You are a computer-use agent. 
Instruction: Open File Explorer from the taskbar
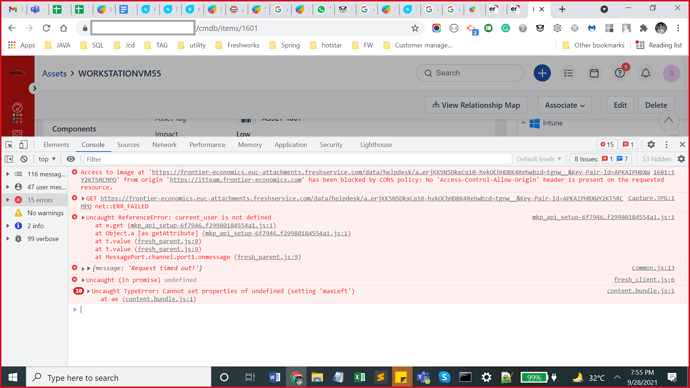pyautogui.click(x=317, y=377)
